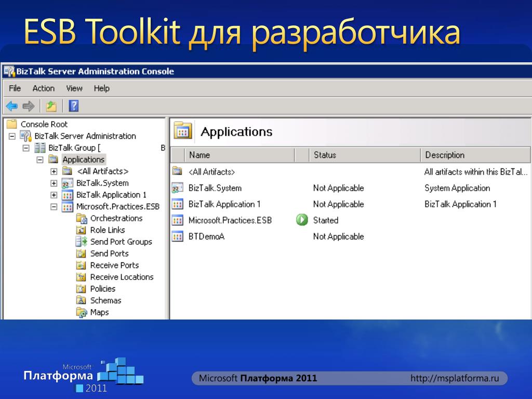Collapse BizTalk Server Administration node

click(12, 137)
